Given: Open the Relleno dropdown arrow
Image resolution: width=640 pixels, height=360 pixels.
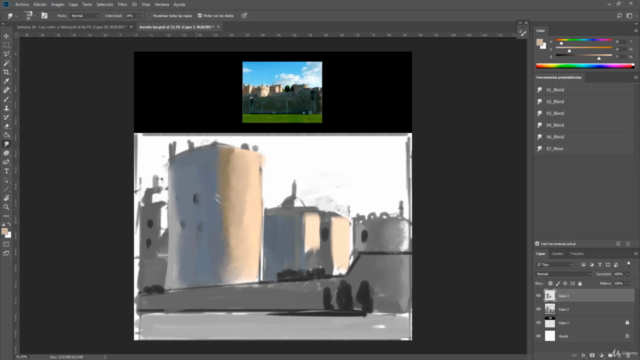Looking at the screenshot, I should pyautogui.click(x=627, y=283).
